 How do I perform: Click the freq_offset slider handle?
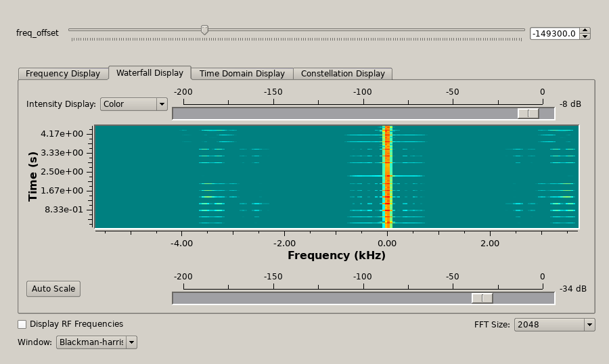204,30
